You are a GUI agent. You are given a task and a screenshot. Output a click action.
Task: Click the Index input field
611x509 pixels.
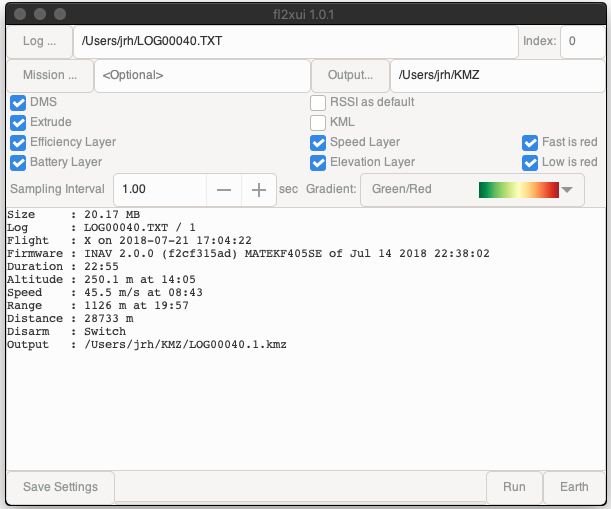581,42
